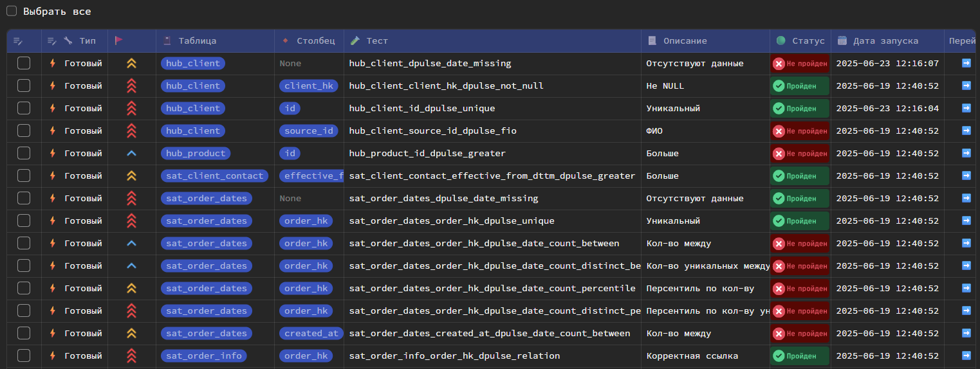This screenshot has width=980, height=369.
Task: Click green check status icon for hub_client_id_dpulse_unique
Action: click(x=779, y=108)
